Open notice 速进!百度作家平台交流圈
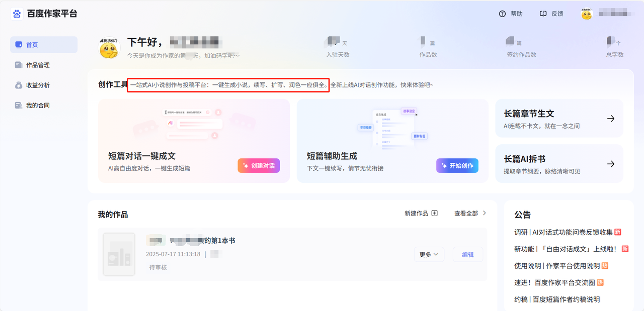644x311 pixels. 554,282
